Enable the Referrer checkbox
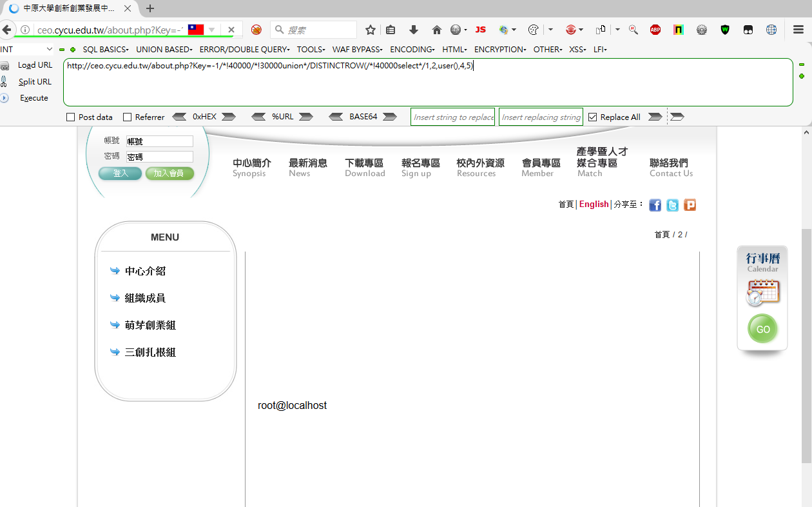812x507 pixels. click(127, 117)
